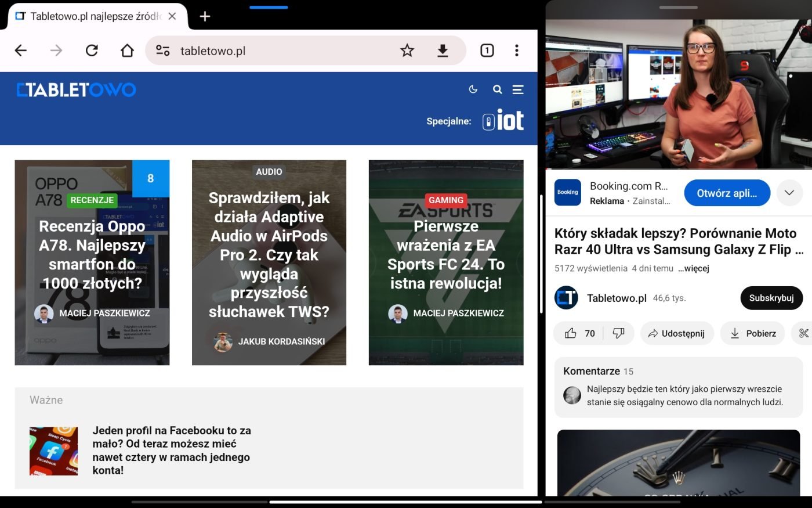Click the commenter avatar in comments

pyautogui.click(x=572, y=395)
